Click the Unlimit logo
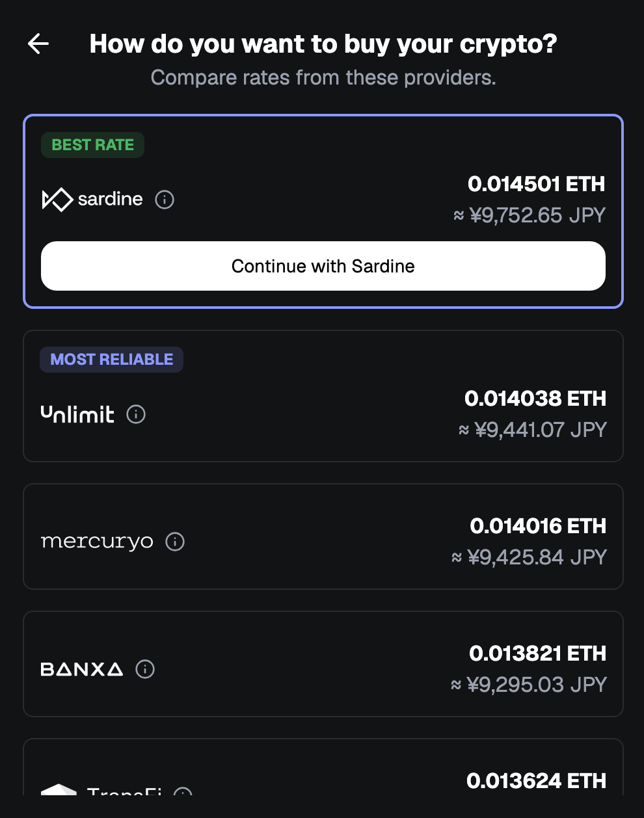Image resolution: width=644 pixels, height=818 pixels. pyautogui.click(x=77, y=414)
